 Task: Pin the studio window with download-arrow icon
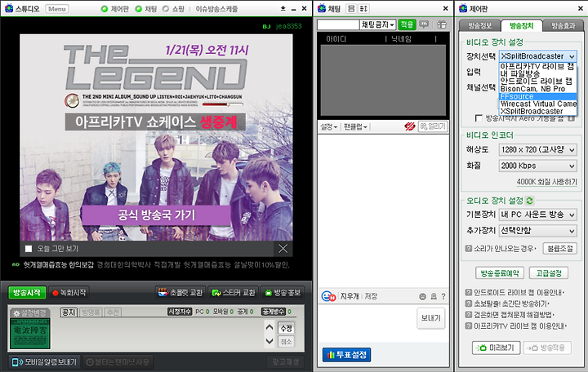(x=283, y=8)
